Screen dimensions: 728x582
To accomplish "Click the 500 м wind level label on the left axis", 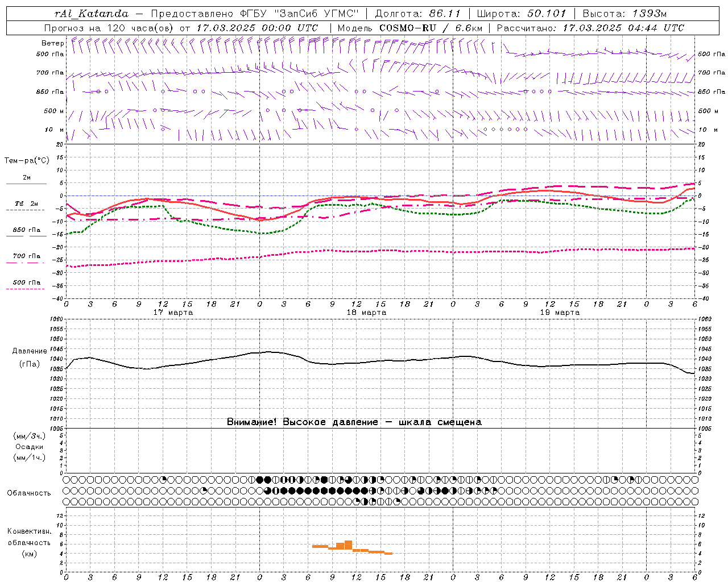I will [54, 111].
